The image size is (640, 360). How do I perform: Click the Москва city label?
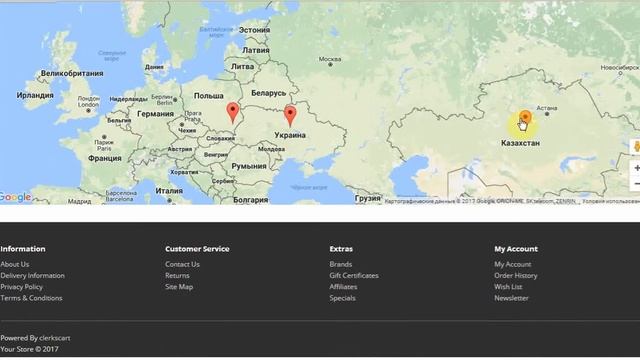point(330,59)
